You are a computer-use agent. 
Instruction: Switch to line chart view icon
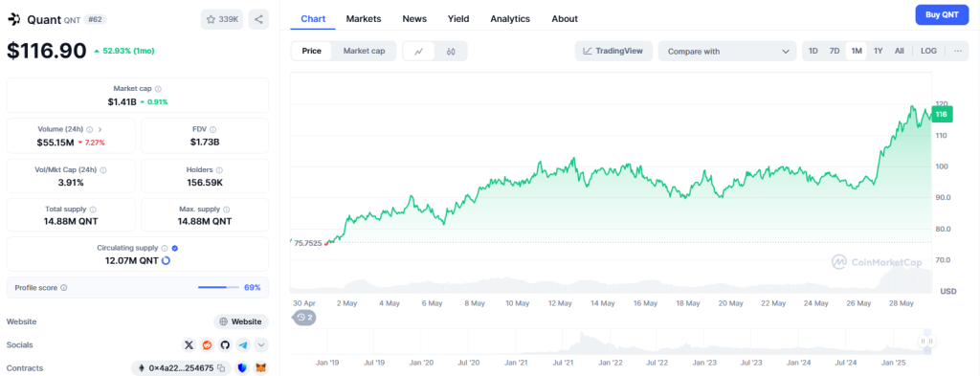[x=419, y=52]
